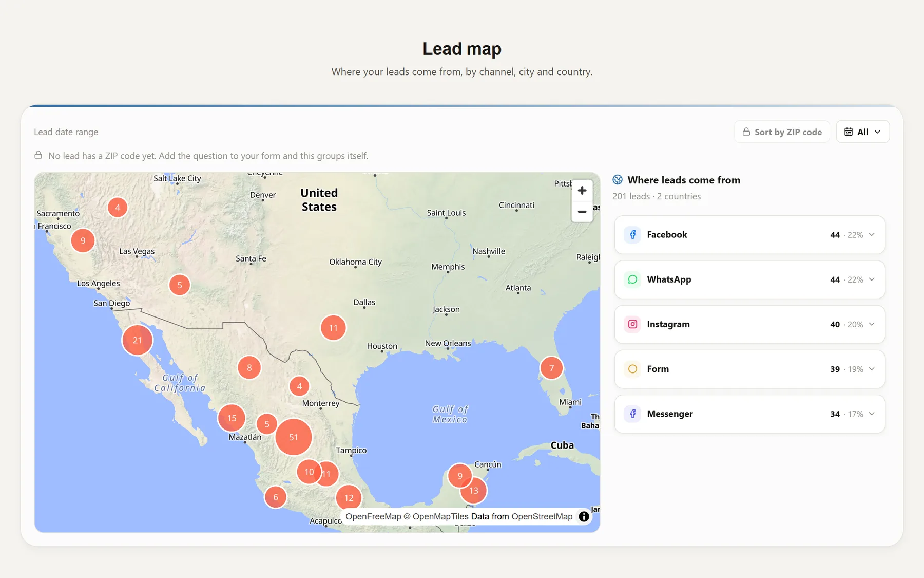
Task: Select the 51 leads cluster marker
Action: (x=294, y=437)
